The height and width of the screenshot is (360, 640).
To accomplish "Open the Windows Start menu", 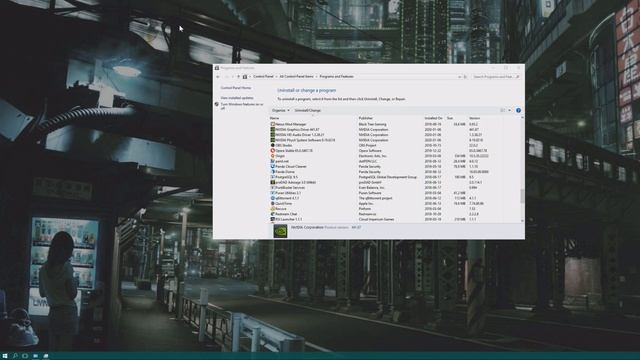I will coord(5,356).
